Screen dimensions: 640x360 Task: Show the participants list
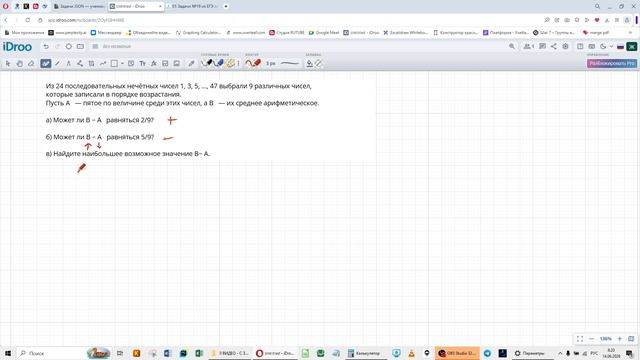(x=529, y=47)
